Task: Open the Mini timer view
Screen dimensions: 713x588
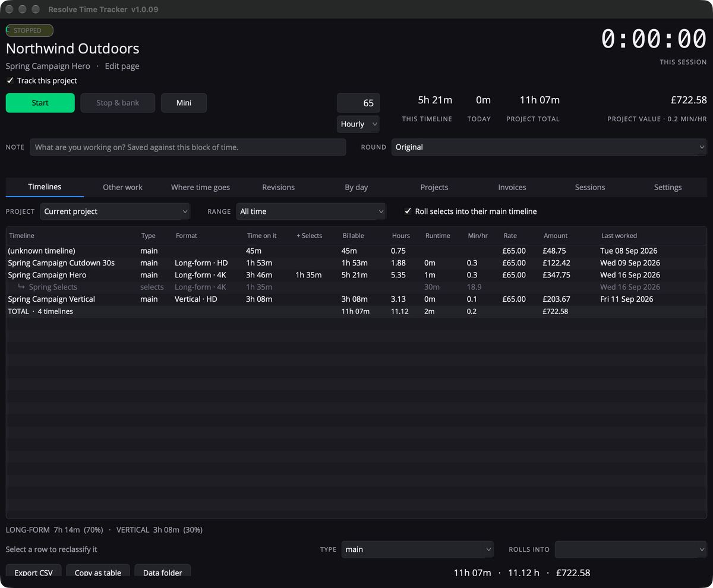Action: (x=184, y=103)
